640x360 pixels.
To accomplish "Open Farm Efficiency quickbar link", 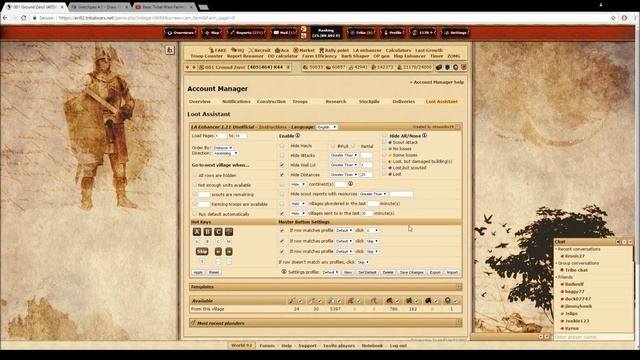I will [319, 56].
